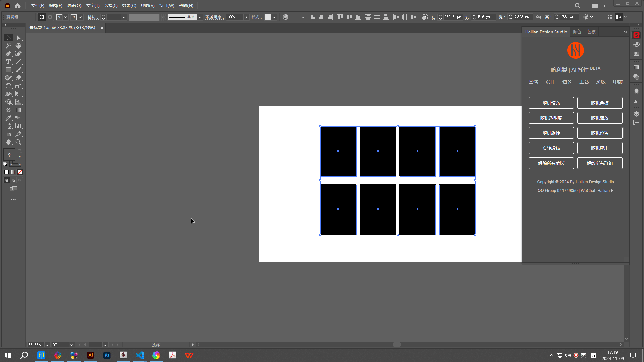The height and width of the screenshot is (362, 644).
Task: Enable Draw Behind mode
Action: pos(13,180)
